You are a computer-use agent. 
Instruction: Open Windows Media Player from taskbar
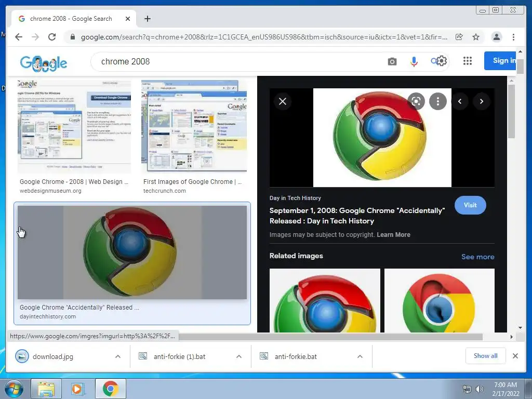[78, 389]
